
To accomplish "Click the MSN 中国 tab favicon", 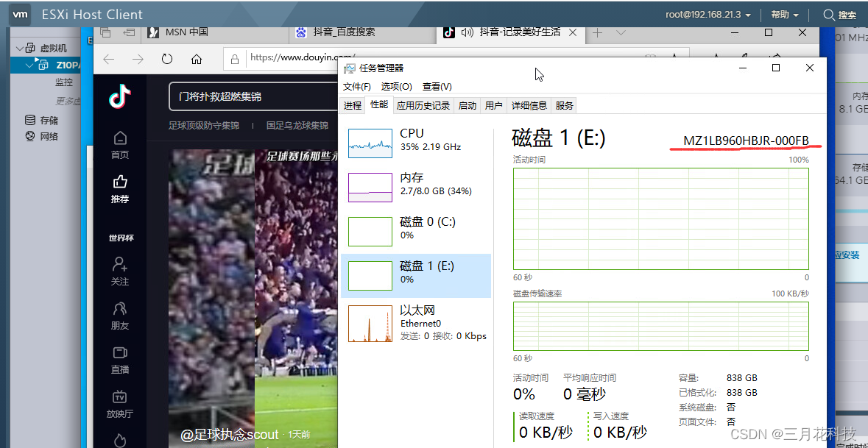I will point(155,32).
